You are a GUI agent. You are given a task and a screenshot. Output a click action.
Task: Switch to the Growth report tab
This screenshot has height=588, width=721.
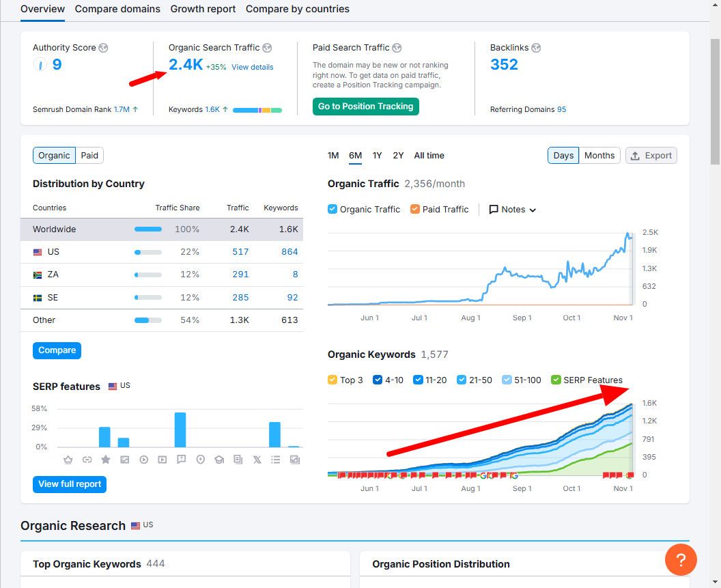(x=203, y=9)
